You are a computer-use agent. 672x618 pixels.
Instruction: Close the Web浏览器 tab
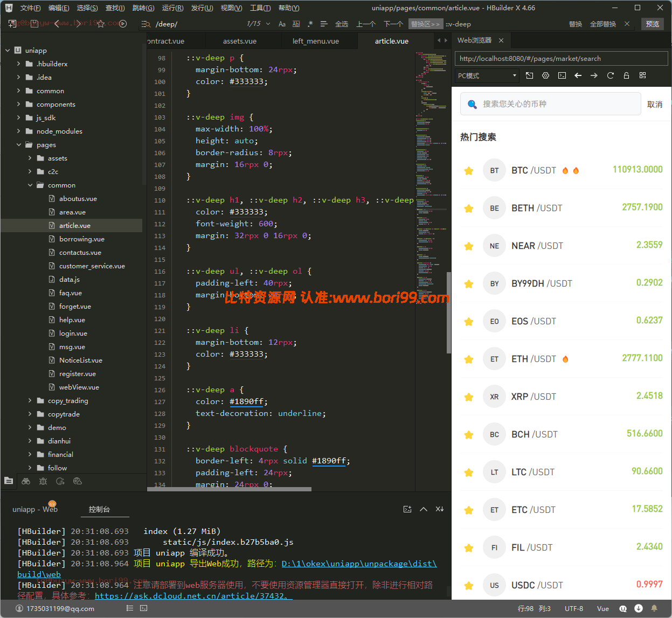(x=501, y=40)
